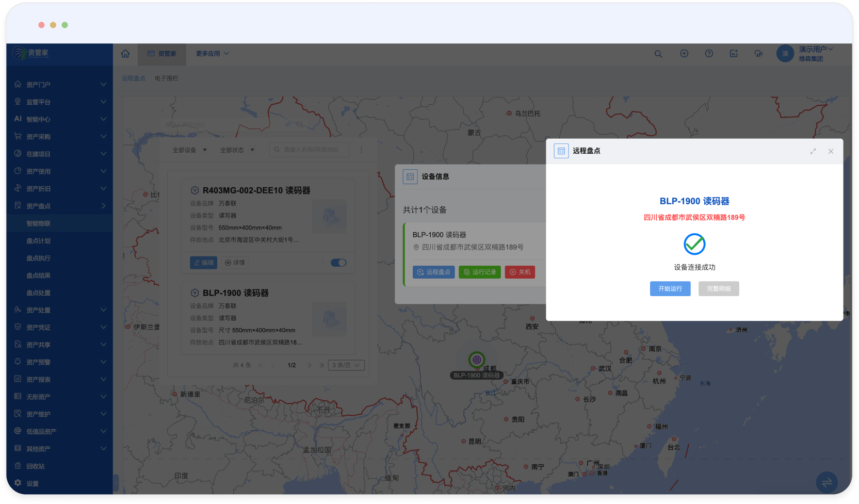The image size is (859, 504).
Task: Click the settings gear icon in sidebar
Action: [x=18, y=483]
